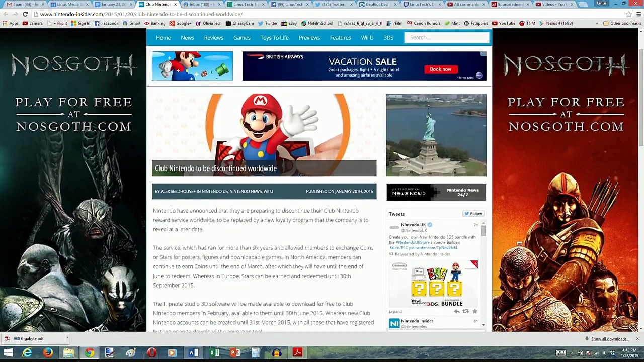Open the Twitter bookmark
This screenshot has height=362, width=644.
267,23
